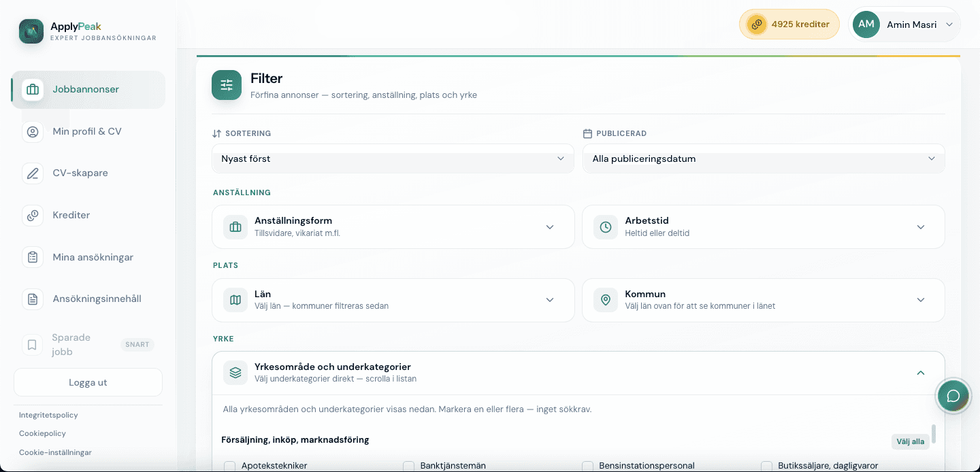Screen dimensions: 980x472
Task: Click the CV-skapare pencil icon
Action: pyautogui.click(x=33, y=173)
